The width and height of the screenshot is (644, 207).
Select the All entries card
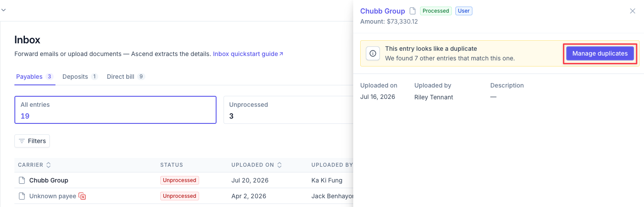click(x=115, y=110)
